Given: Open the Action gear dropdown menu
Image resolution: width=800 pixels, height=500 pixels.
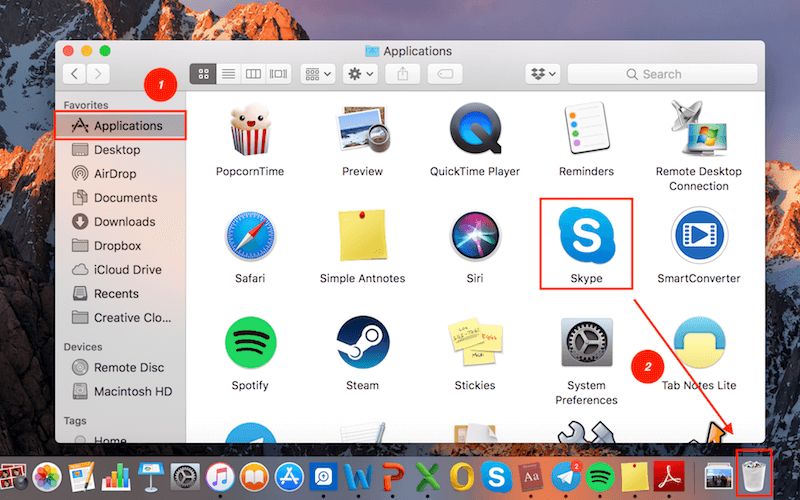Looking at the screenshot, I should (x=360, y=74).
